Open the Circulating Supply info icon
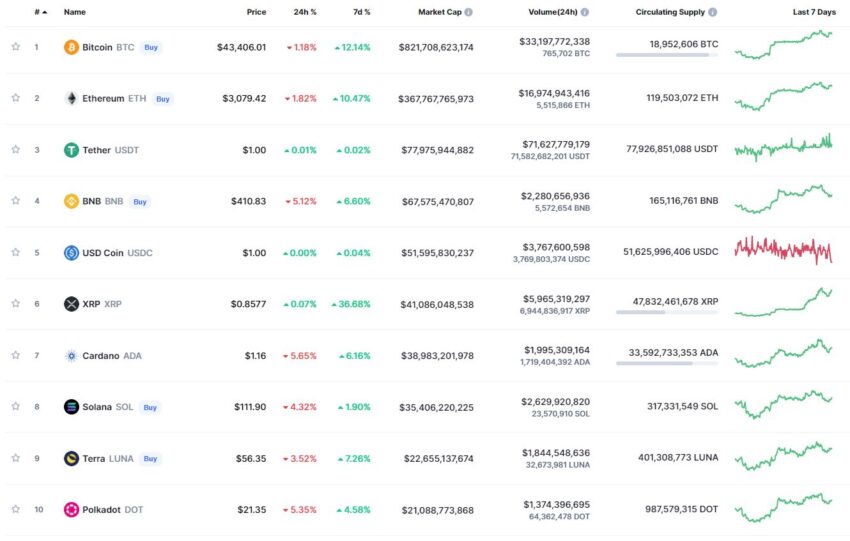The width and height of the screenshot is (850, 541). pyautogui.click(x=712, y=12)
